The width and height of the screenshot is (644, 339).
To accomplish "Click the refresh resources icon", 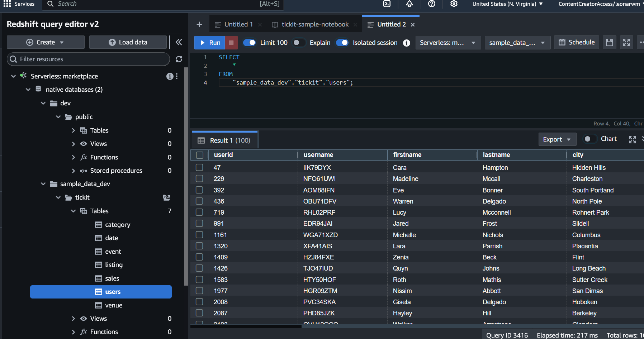I will [x=179, y=59].
